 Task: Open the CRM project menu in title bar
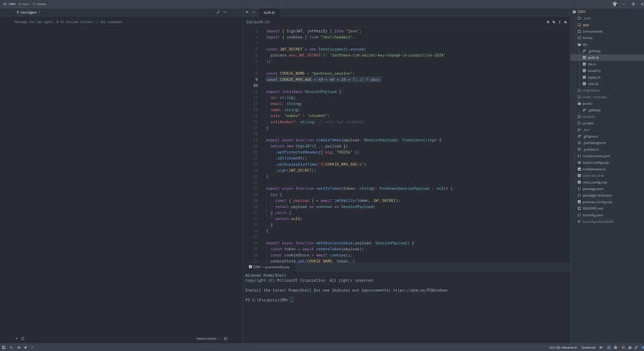pyautogui.click(x=12, y=4)
